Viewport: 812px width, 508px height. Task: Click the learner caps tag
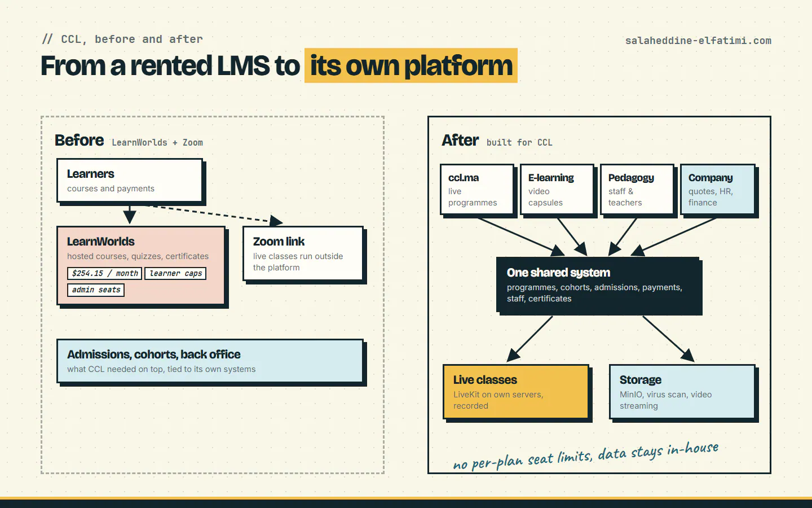[175, 273]
